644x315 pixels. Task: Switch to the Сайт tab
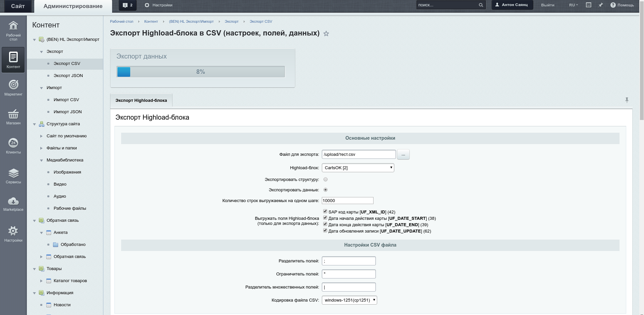coord(18,6)
